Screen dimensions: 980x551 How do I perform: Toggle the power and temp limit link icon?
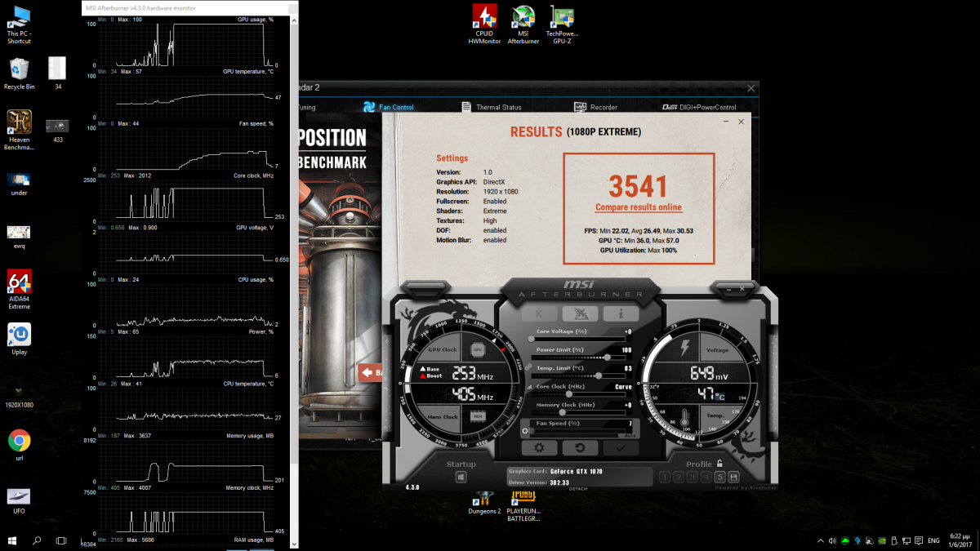[529, 367]
